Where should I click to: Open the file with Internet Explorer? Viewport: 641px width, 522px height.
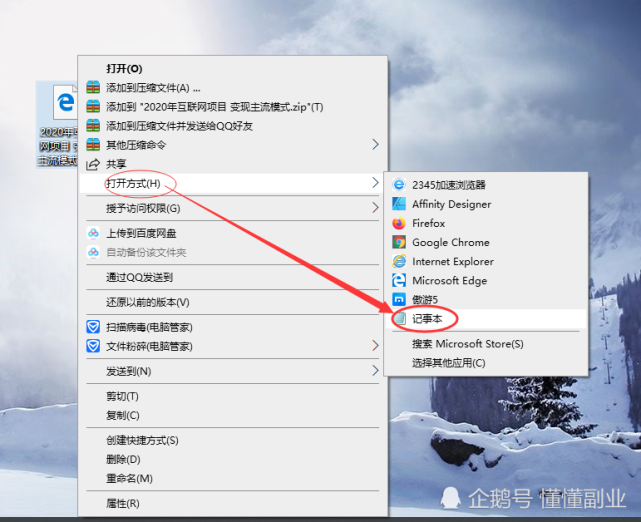click(486, 262)
